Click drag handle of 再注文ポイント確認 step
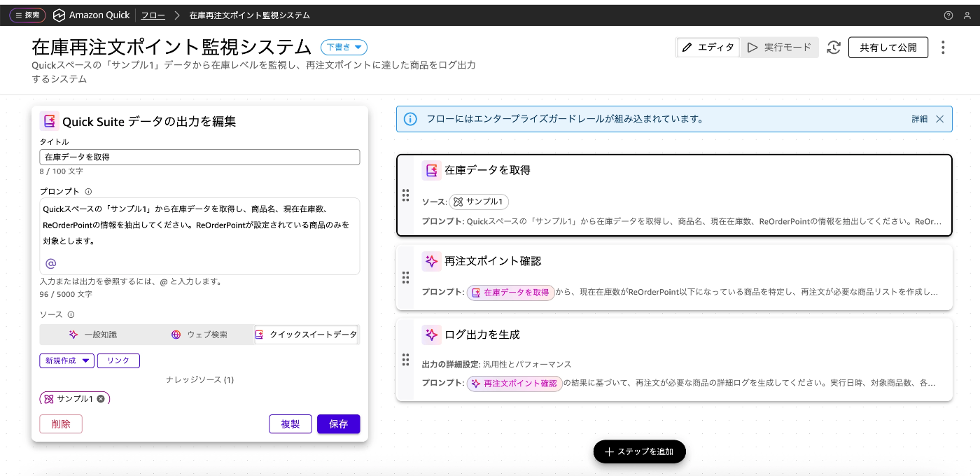This screenshot has height=476, width=980. [405, 277]
